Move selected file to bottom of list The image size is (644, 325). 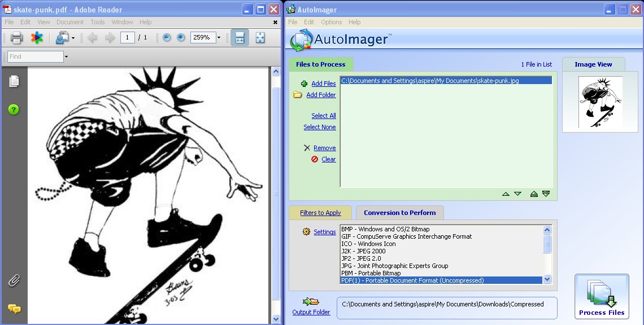click(x=546, y=194)
